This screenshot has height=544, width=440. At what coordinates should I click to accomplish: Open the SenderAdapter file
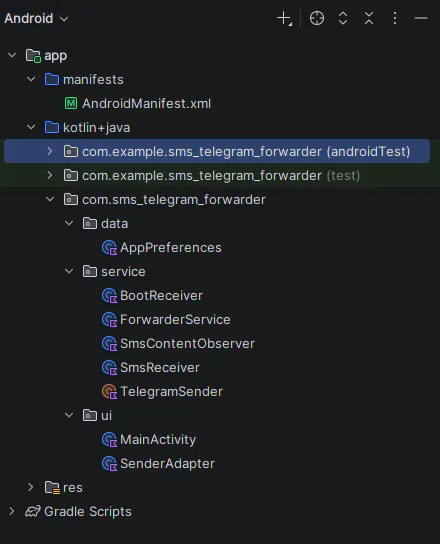[x=168, y=464]
